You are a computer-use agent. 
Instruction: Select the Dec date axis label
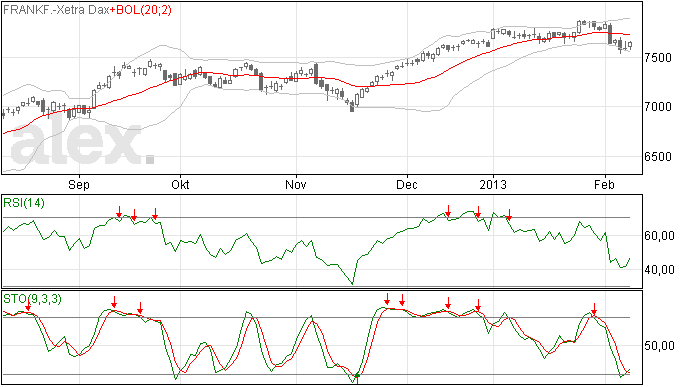tap(407, 184)
